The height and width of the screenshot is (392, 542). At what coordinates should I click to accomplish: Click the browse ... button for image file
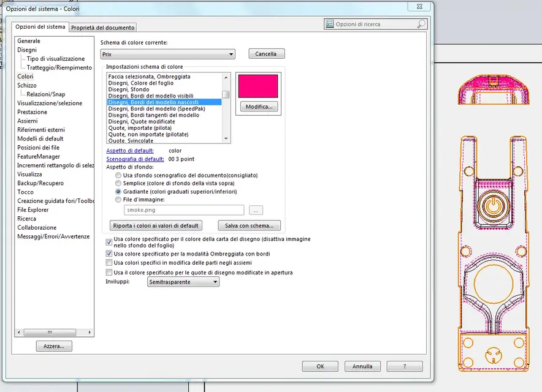(256, 210)
